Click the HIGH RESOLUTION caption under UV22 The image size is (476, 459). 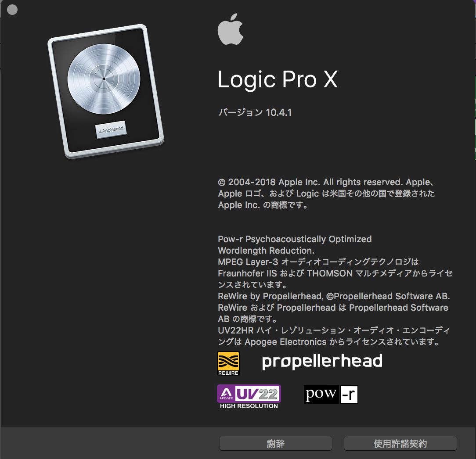click(249, 406)
